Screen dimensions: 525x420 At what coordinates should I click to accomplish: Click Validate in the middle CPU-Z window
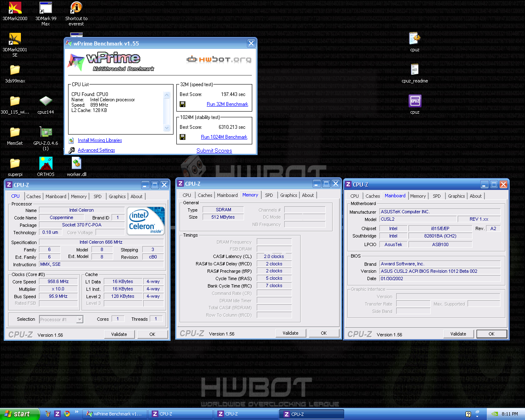(x=290, y=333)
